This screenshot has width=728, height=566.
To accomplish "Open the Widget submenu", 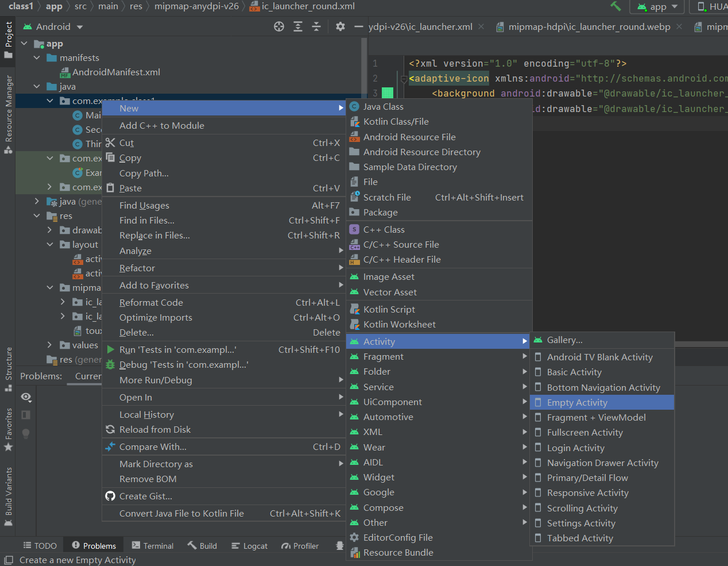I will pyautogui.click(x=438, y=478).
